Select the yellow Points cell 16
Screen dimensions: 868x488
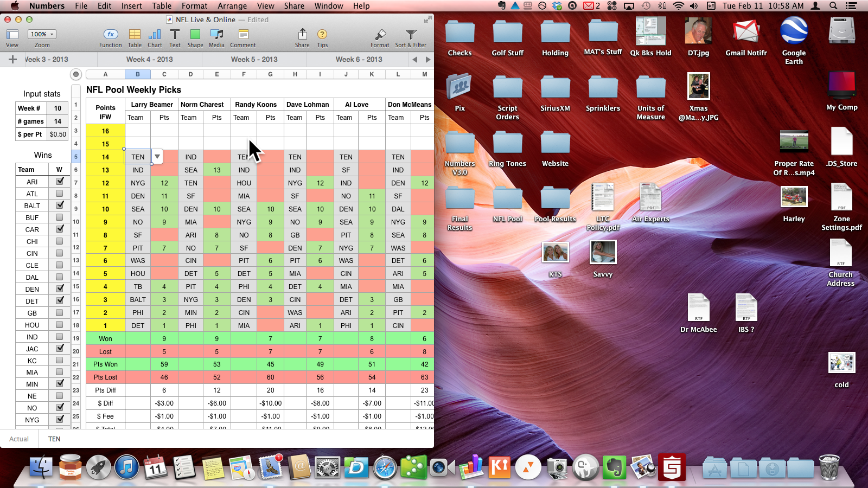coord(105,131)
